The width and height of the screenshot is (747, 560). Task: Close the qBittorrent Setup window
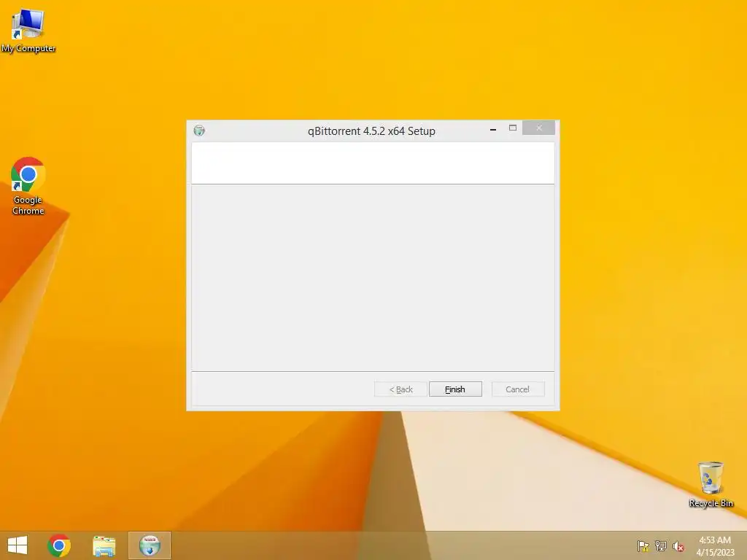pyautogui.click(x=539, y=128)
